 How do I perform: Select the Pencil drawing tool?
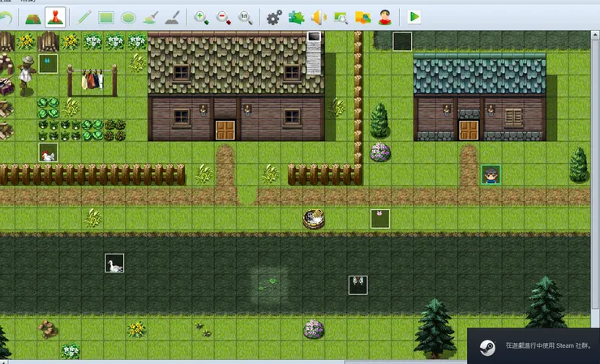click(x=84, y=17)
